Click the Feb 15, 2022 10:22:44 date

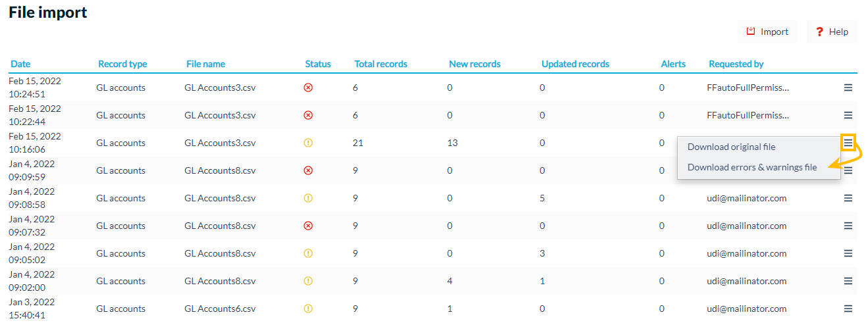[x=35, y=115]
